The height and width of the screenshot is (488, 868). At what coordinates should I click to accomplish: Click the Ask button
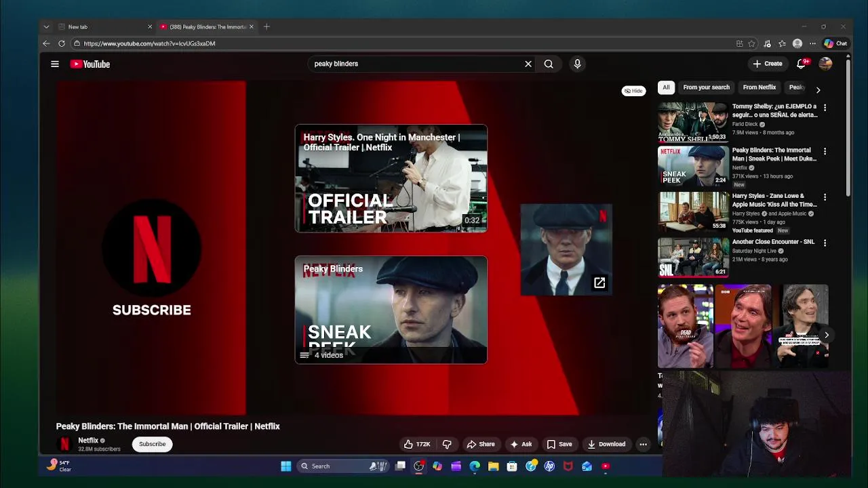coord(521,444)
